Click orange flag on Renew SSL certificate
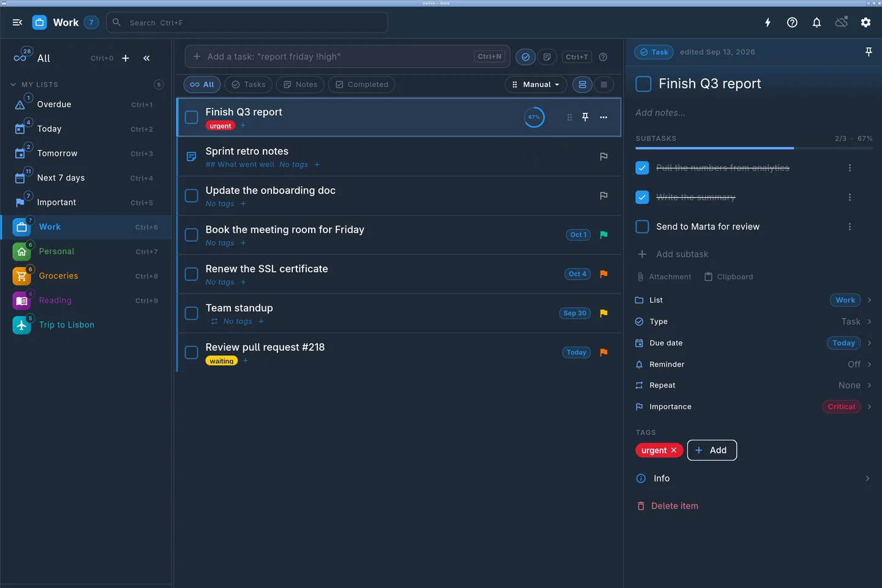The image size is (882, 588). point(603,274)
